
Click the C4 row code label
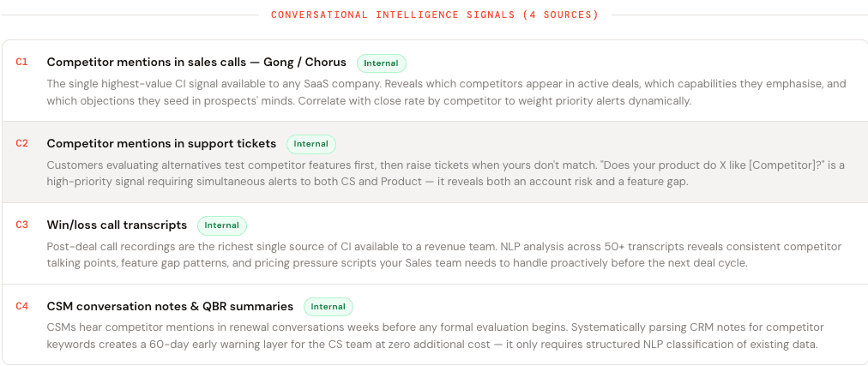pos(21,306)
